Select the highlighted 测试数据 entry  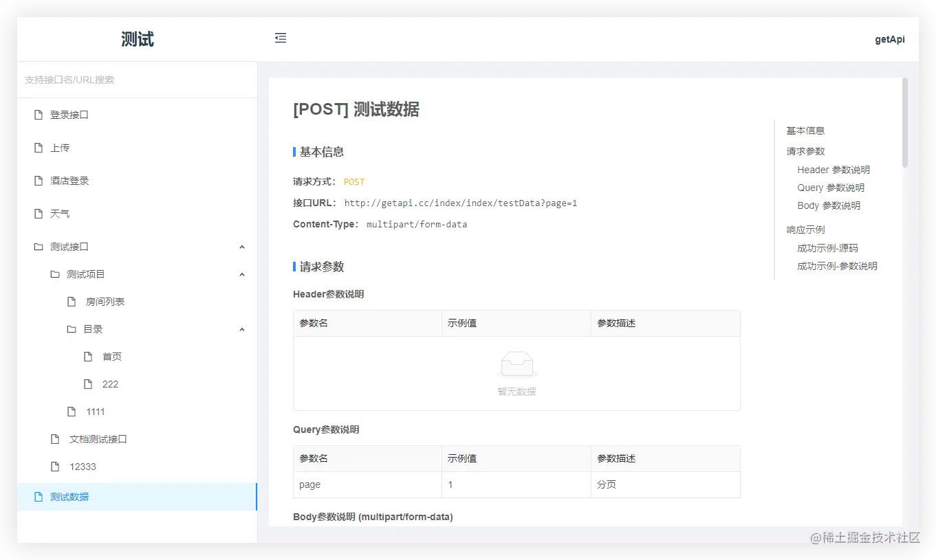point(137,497)
